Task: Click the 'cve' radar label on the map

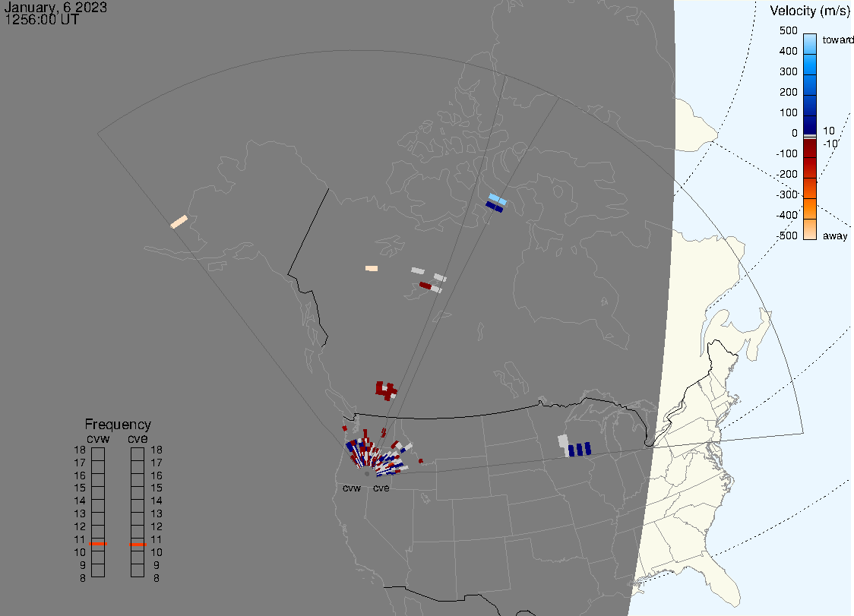Action: tap(381, 488)
